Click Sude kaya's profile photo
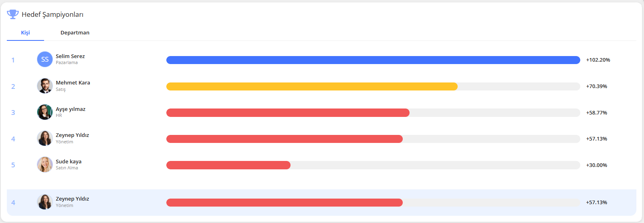The height and width of the screenshot is (223, 644). (45, 165)
